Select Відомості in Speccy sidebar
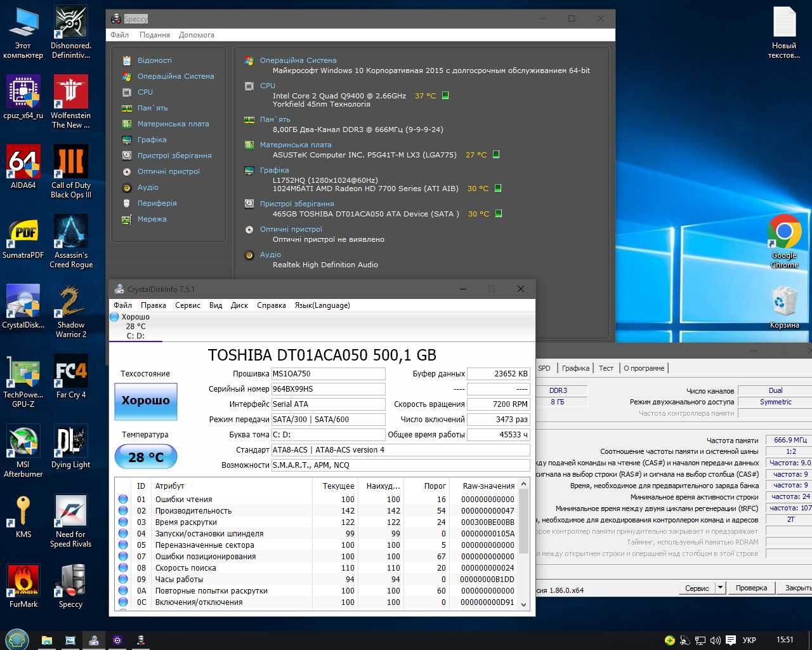Screen dimensions: 812x650 154,60
